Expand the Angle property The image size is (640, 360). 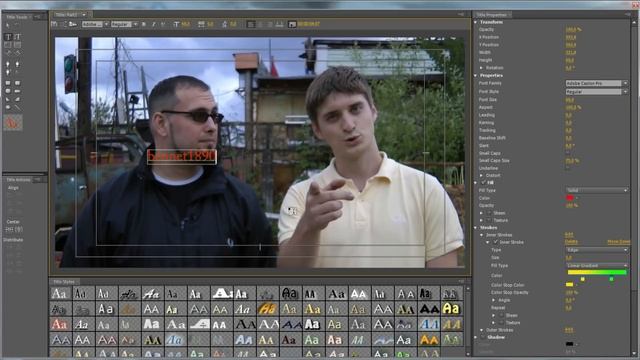click(x=494, y=300)
